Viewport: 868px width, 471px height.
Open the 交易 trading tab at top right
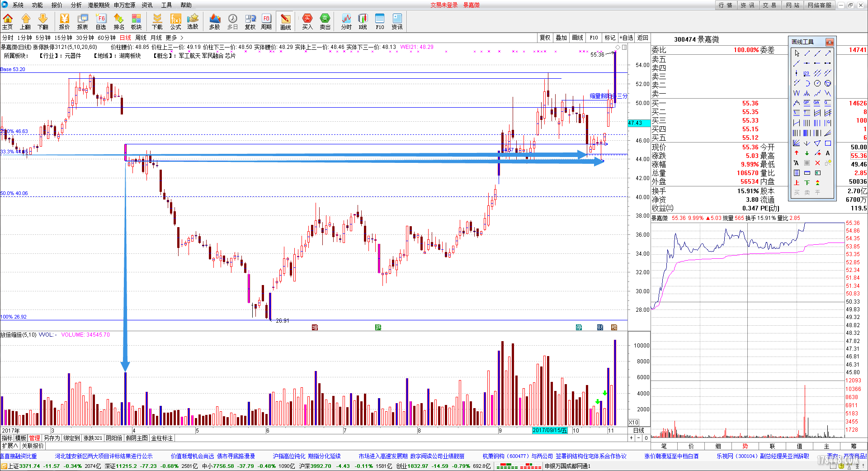pos(769,5)
